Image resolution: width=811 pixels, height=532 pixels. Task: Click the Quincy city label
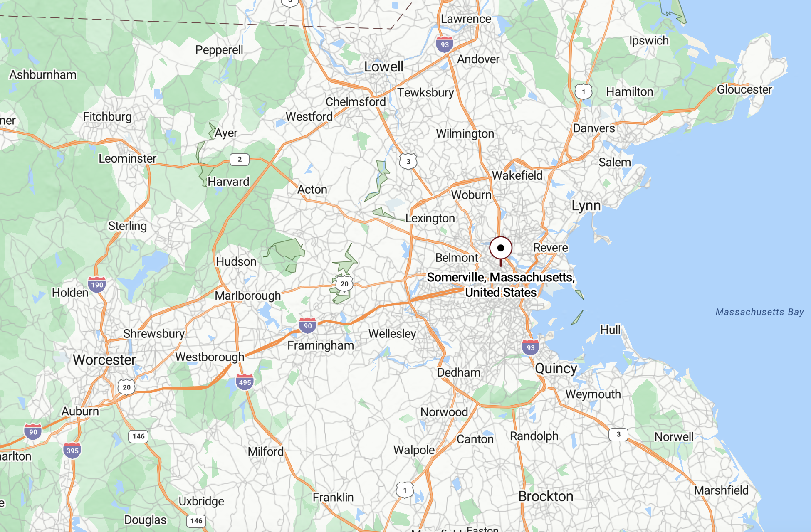556,369
